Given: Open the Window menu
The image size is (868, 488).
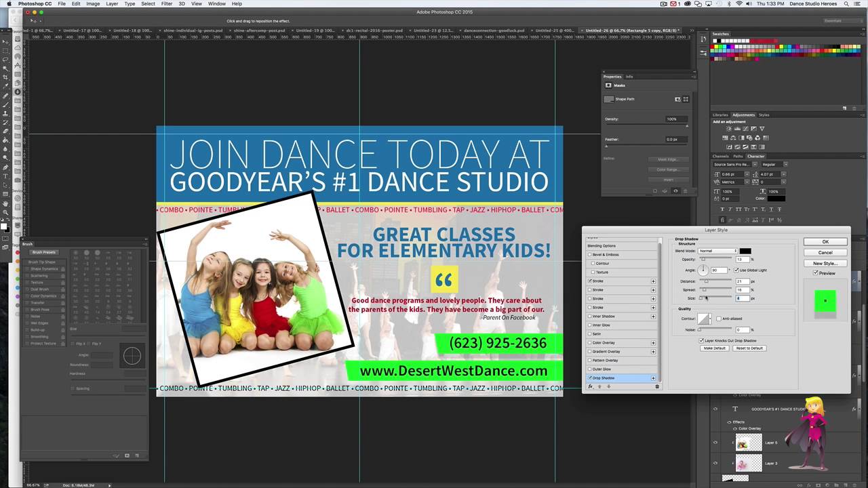Looking at the screenshot, I should 217,3.
